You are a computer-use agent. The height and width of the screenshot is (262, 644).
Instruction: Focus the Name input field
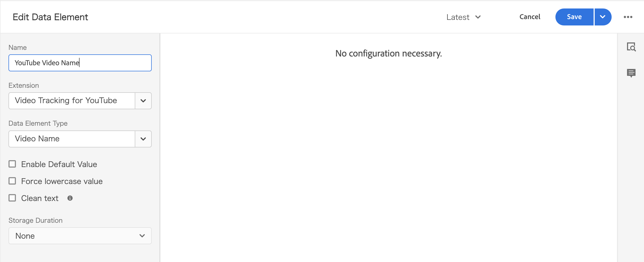pyautogui.click(x=80, y=63)
